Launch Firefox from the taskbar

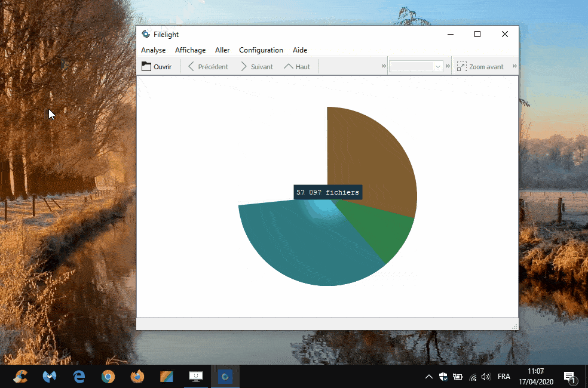pyautogui.click(x=137, y=377)
